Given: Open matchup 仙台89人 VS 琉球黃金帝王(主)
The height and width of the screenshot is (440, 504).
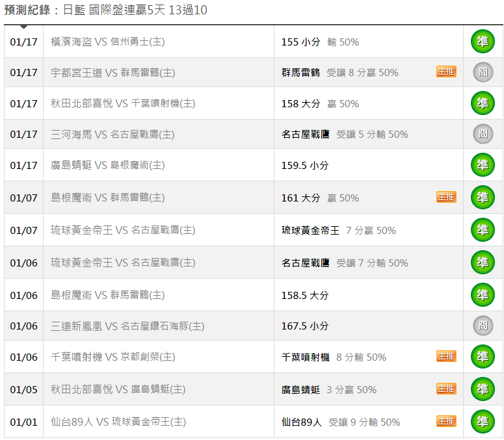Looking at the screenshot, I should (118, 422).
